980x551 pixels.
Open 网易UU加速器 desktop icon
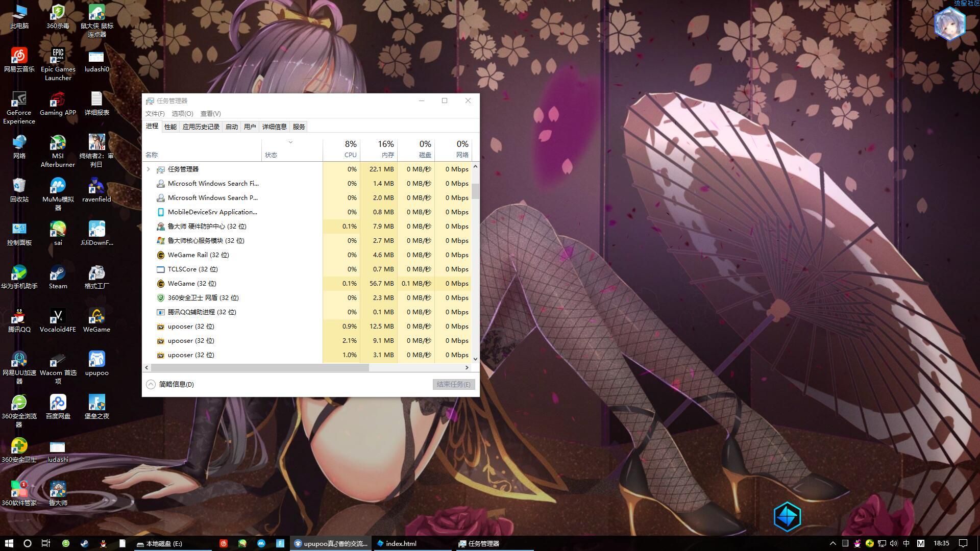(x=19, y=367)
